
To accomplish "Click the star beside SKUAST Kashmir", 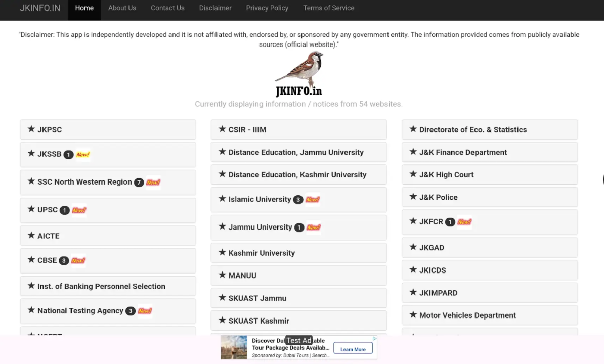I will pos(222,320).
